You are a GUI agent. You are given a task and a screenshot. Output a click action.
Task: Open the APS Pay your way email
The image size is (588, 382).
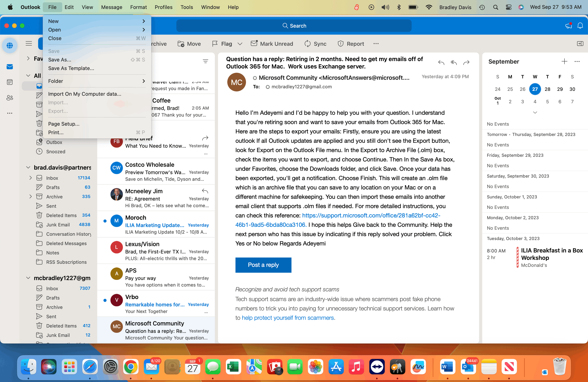pyautogui.click(x=156, y=277)
